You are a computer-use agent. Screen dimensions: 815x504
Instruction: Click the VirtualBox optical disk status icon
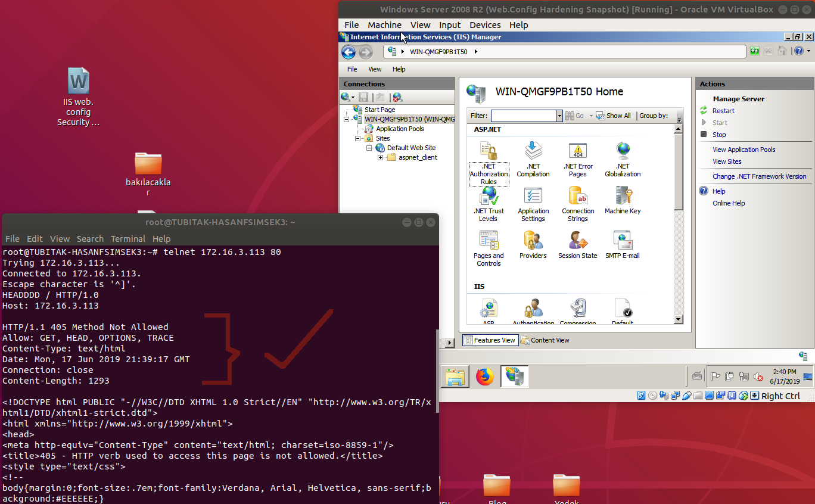(653, 396)
